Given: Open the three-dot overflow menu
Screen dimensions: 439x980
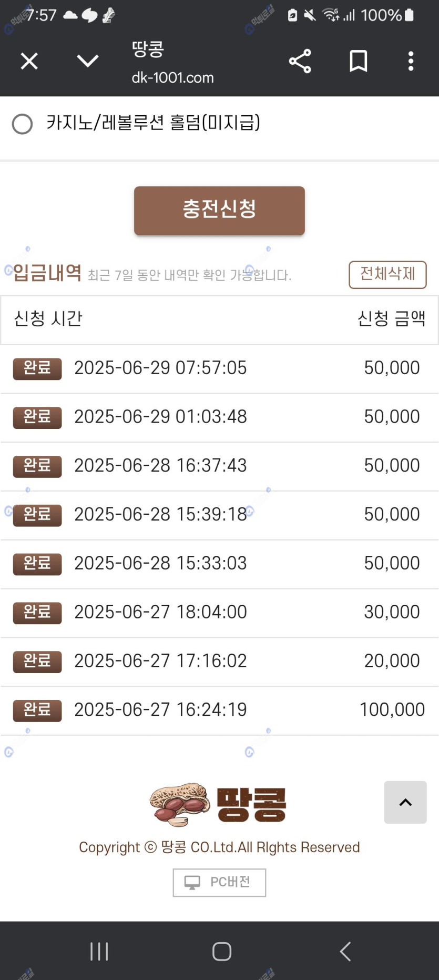Looking at the screenshot, I should (411, 62).
